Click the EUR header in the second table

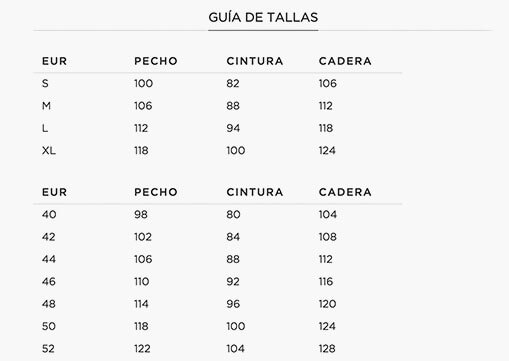coord(55,192)
